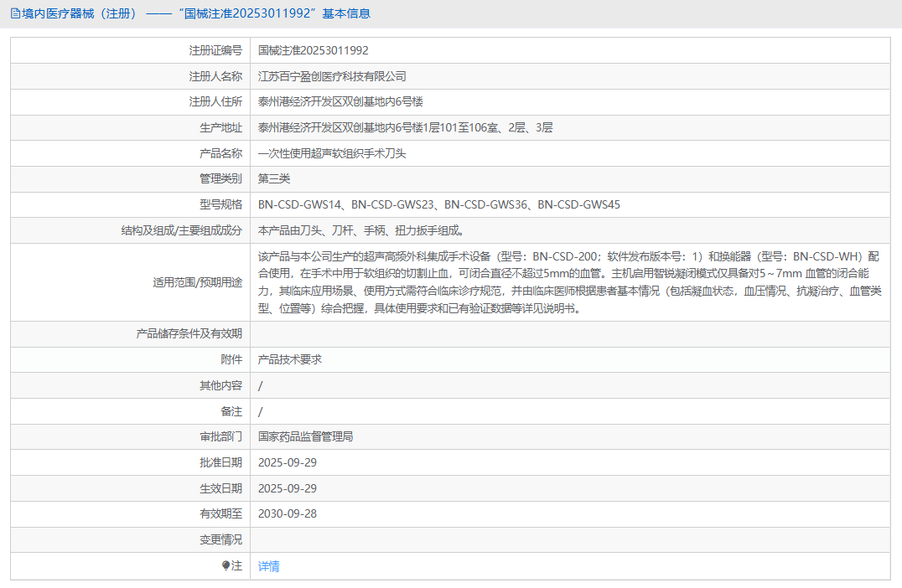Click the 产品储存条件及有效期 label

189,333
